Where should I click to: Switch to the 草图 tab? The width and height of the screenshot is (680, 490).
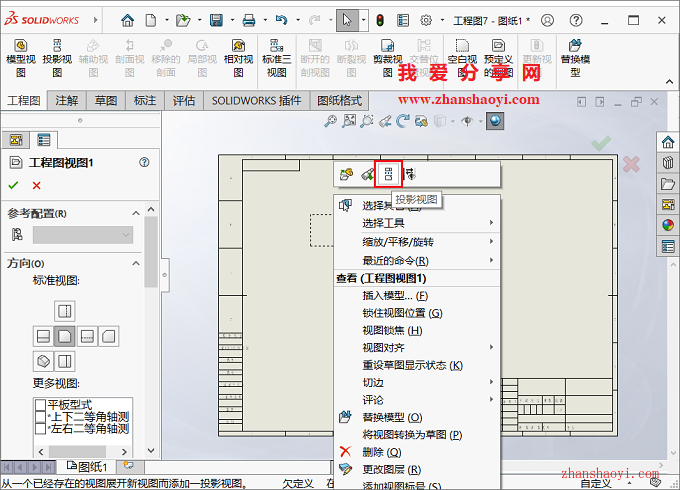click(x=106, y=101)
